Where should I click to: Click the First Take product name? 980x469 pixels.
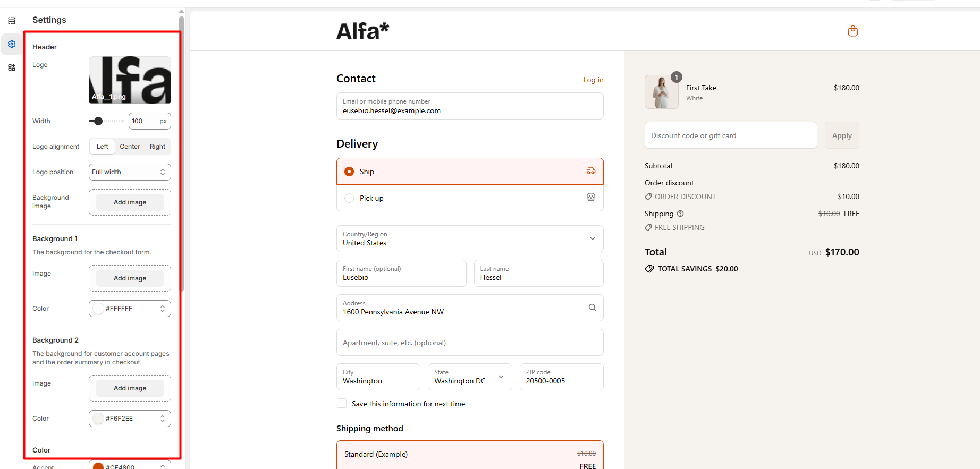tap(701, 88)
